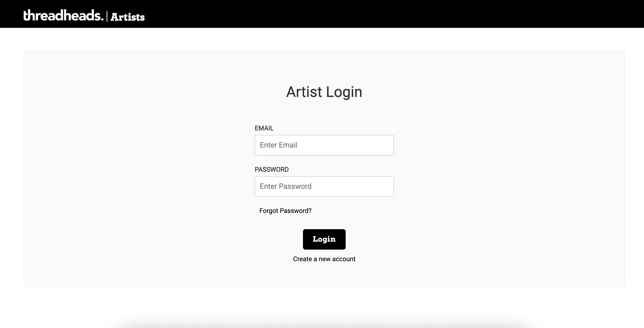Screen dimensions: 644x328
Task: Click the vertical divider between logo and Artists
Action: pyautogui.click(x=107, y=16)
